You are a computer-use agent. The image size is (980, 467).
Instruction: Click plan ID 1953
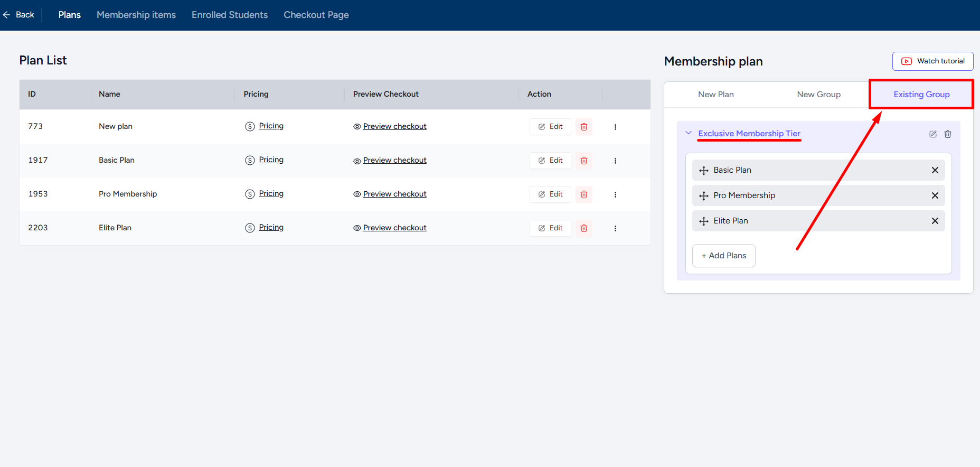point(38,194)
